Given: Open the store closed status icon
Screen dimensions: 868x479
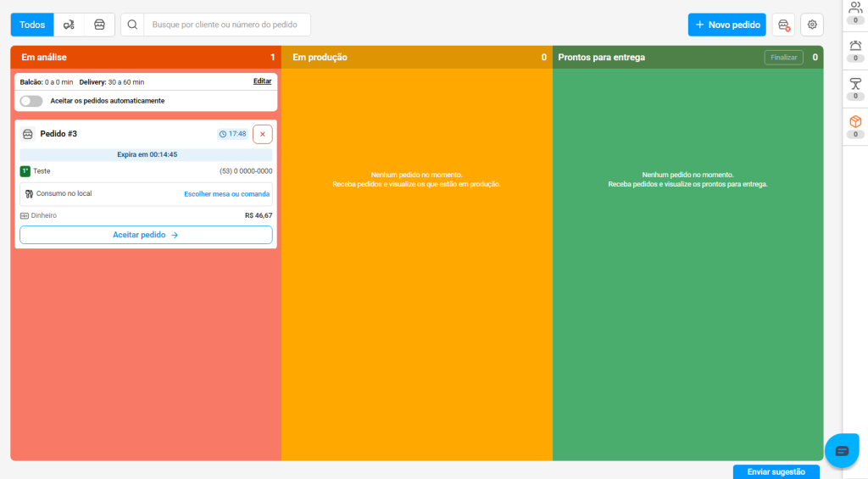Looking at the screenshot, I should click(783, 25).
